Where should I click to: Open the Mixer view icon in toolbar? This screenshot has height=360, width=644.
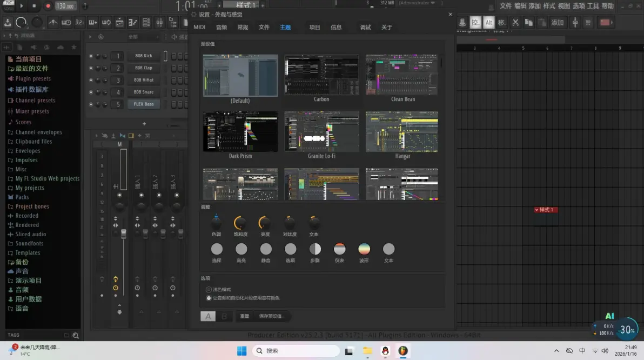click(159, 23)
